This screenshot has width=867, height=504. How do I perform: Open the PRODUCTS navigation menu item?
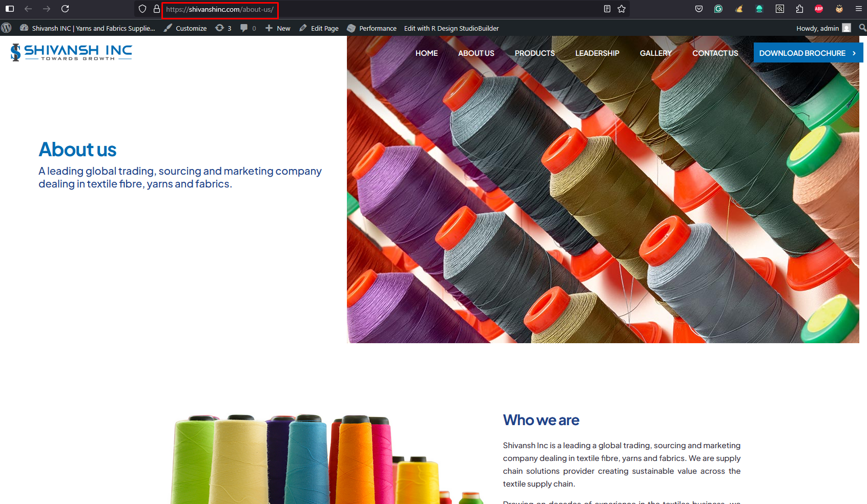click(534, 53)
